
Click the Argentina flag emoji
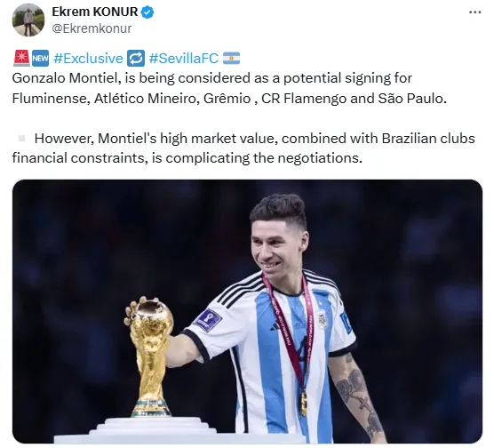(x=231, y=59)
